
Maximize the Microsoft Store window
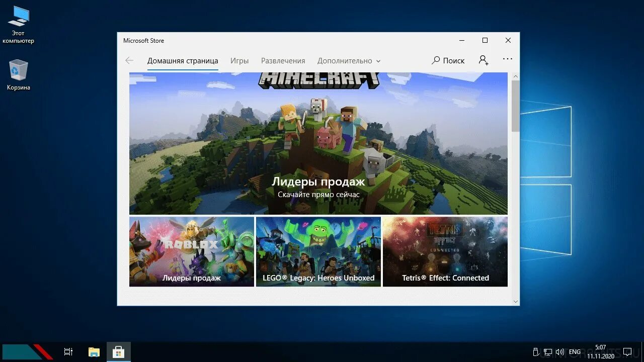click(x=485, y=40)
